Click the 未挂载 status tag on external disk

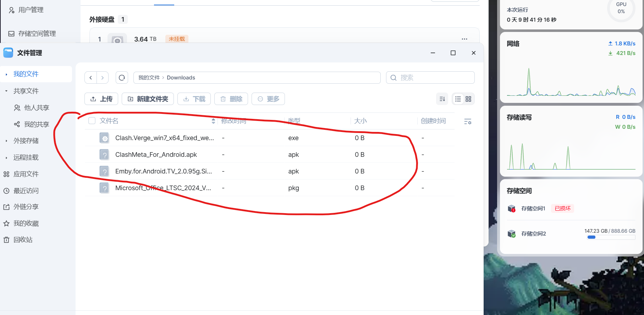(177, 39)
